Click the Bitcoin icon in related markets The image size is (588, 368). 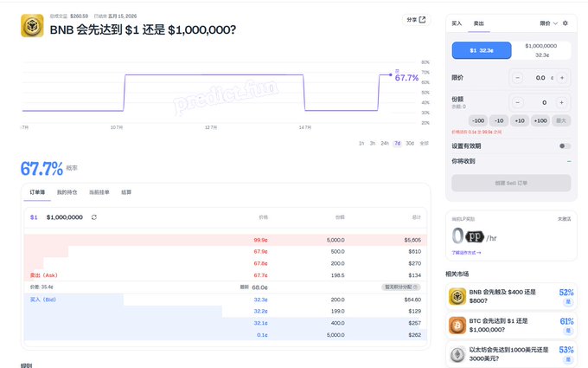point(457,326)
